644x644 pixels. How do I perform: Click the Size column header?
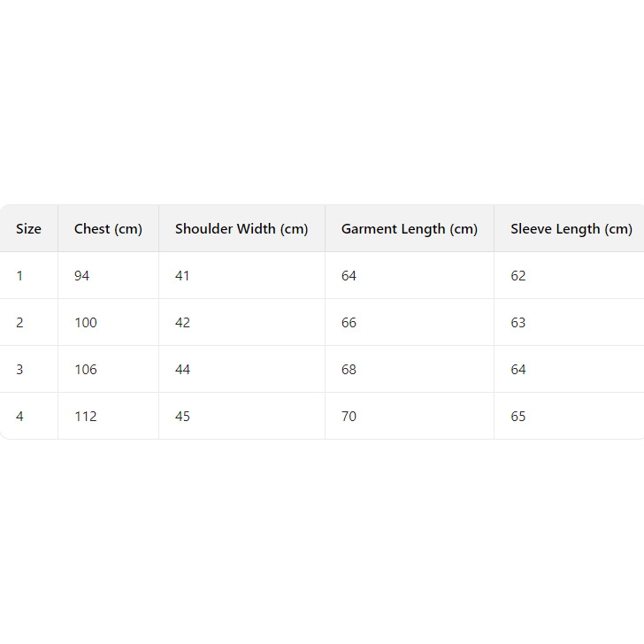click(28, 229)
